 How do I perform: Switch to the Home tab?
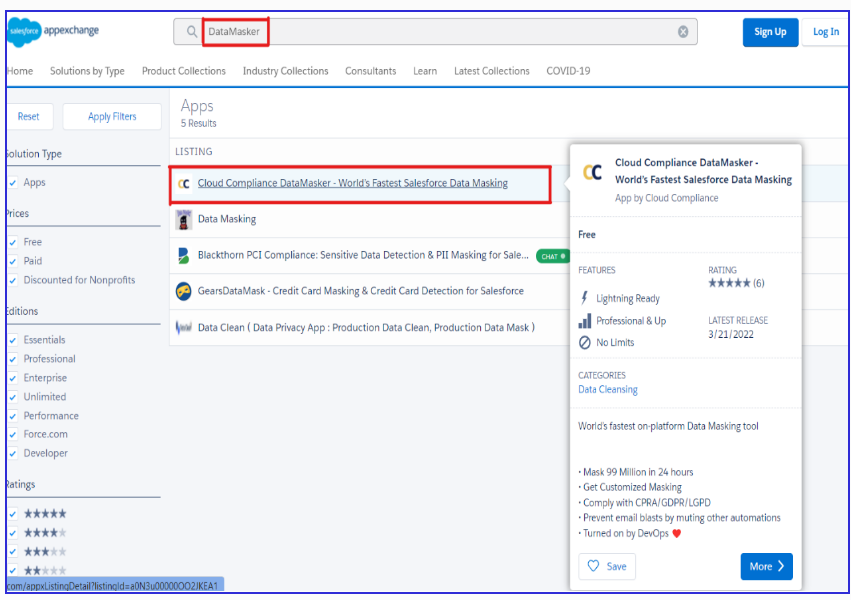[19, 71]
